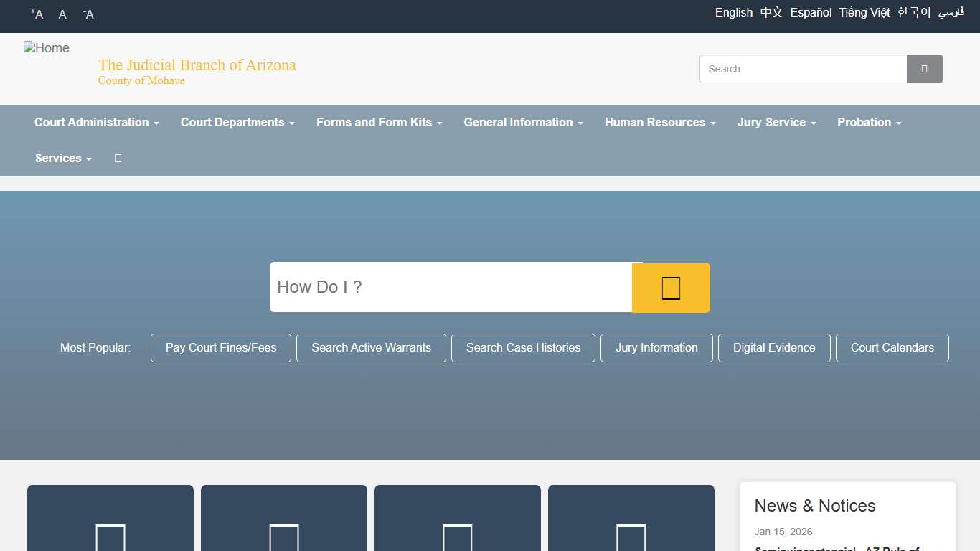
Task: Increase text size with +A icon
Action: pos(37,14)
